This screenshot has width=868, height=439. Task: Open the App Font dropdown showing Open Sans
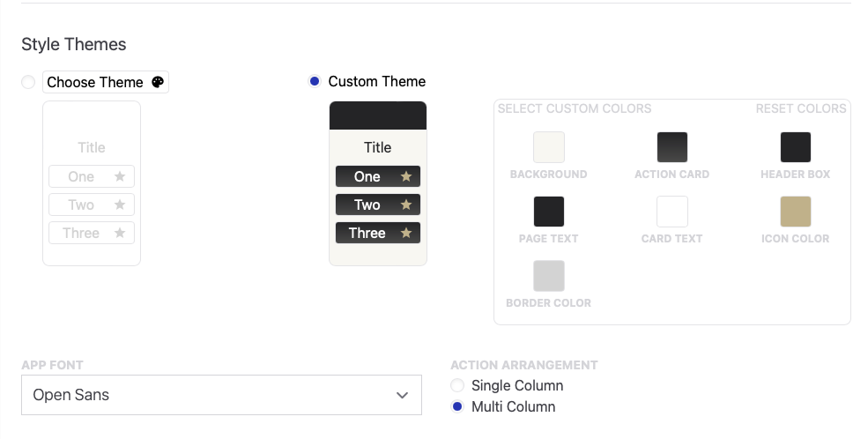[221, 395]
